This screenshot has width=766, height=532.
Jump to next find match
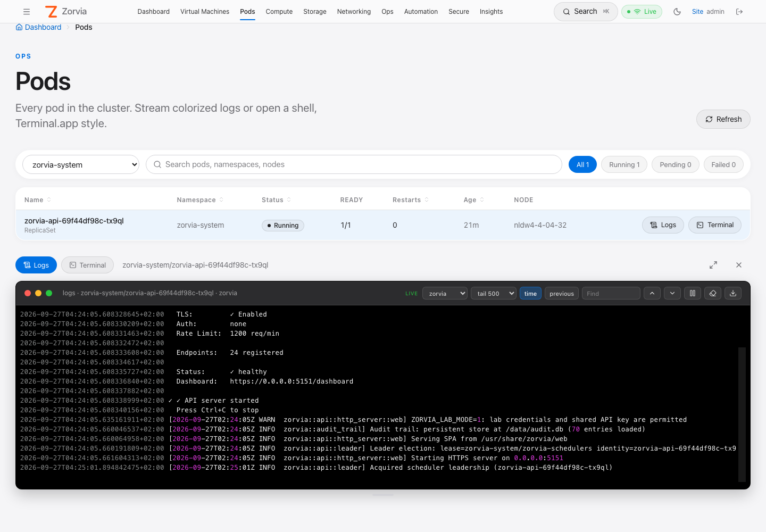[x=672, y=293]
